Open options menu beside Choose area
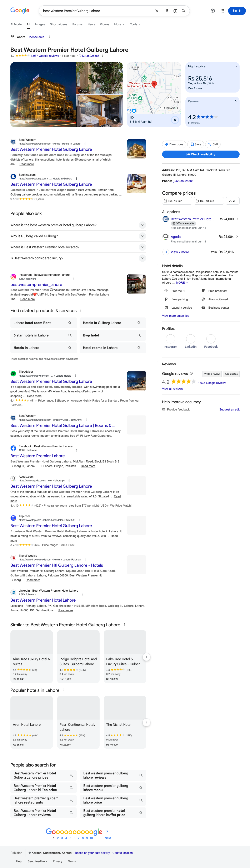Viewport: 250px width, 868px height. pos(50,37)
